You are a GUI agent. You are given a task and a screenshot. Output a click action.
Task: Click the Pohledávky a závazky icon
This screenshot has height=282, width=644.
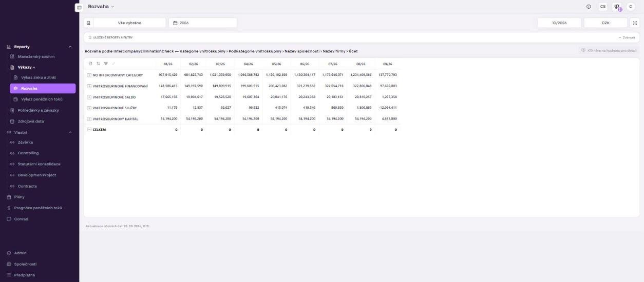[12, 110]
